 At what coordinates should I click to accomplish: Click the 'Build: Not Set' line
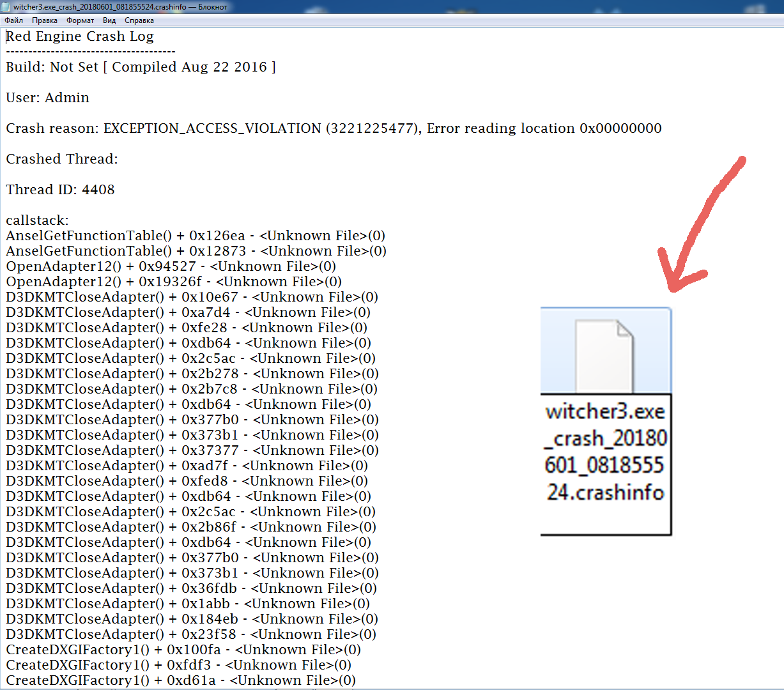click(141, 67)
